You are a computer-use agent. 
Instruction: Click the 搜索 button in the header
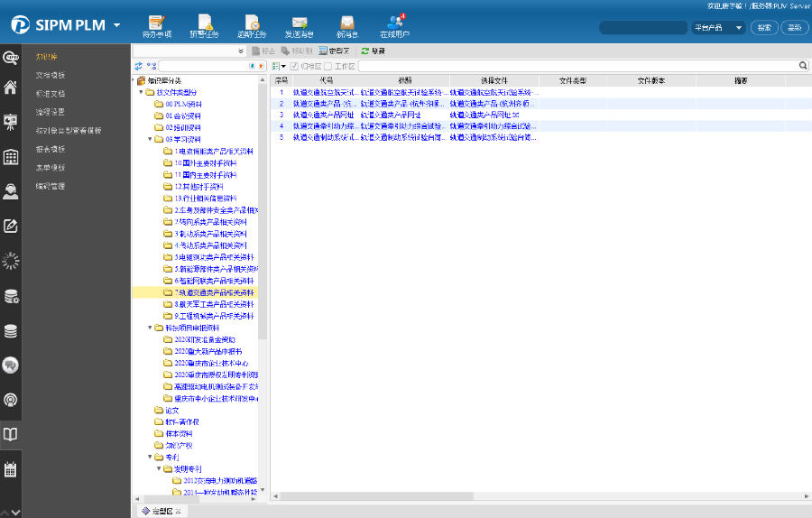click(x=763, y=27)
